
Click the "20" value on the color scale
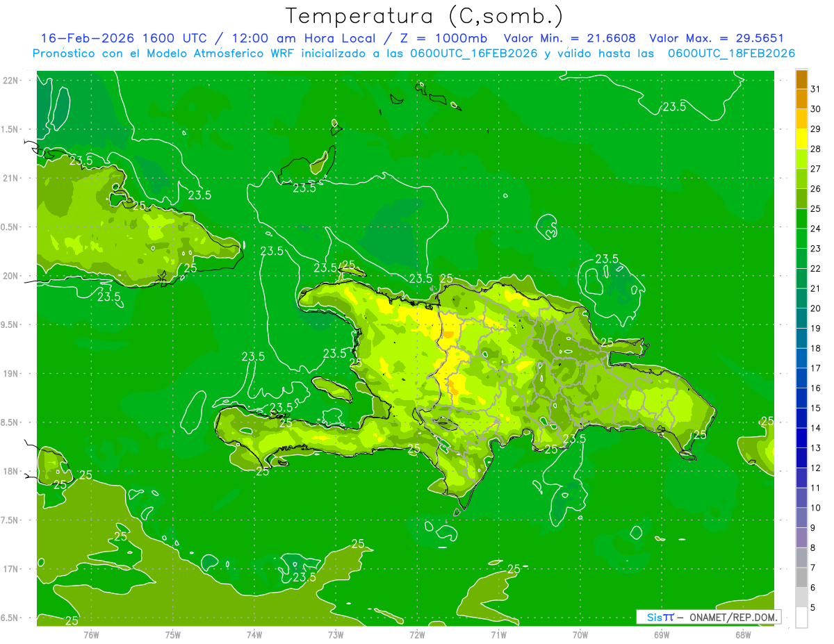[x=816, y=308]
